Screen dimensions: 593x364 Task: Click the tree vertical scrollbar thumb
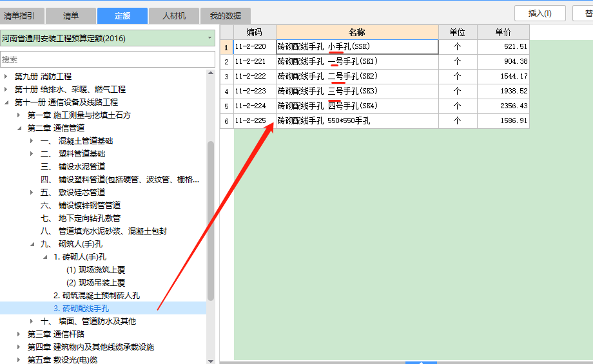tap(211, 221)
